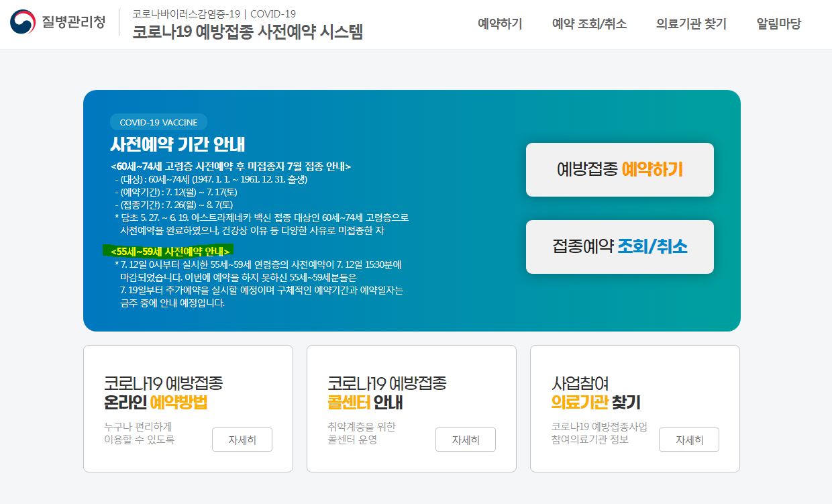Click the 접종예약 조회/취소 button
The width and height of the screenshot is (832, 504).
coord(620,247)
